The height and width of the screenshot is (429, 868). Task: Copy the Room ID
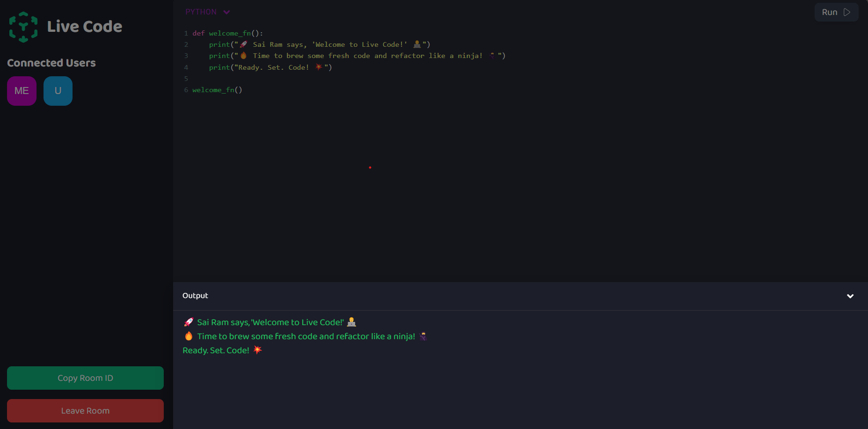coord(85,378)
